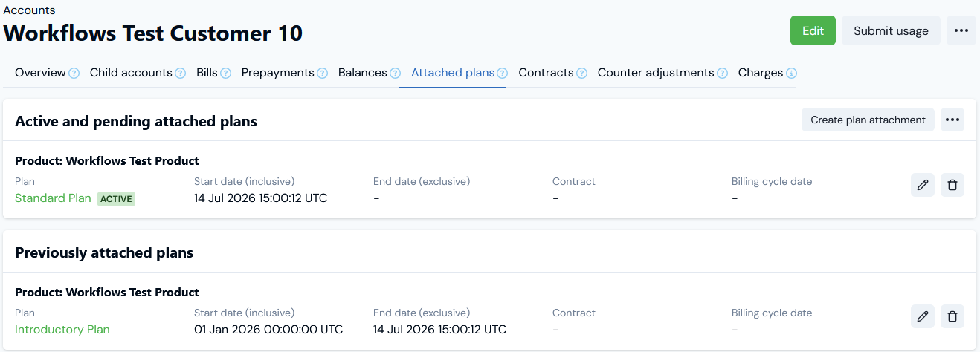980x352 pixels.
Task: Open the help icon next to Counter adjustments
Action: tap(722, 74)
